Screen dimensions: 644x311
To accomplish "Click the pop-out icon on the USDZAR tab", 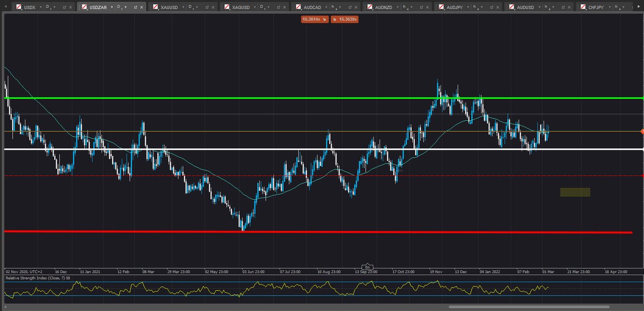I will click(136, 8).
